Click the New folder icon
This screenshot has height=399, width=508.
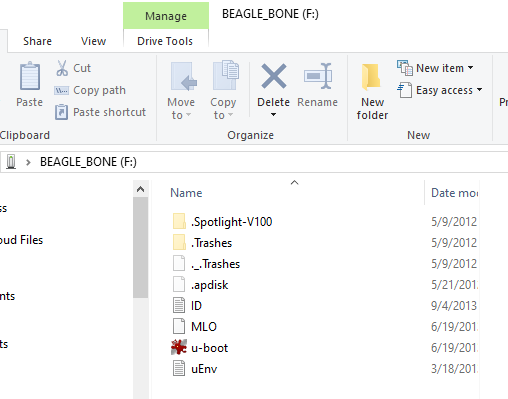(371, 77)
